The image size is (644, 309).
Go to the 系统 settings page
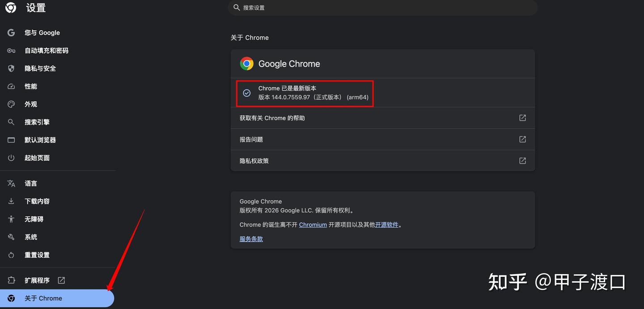click(57, 237)
